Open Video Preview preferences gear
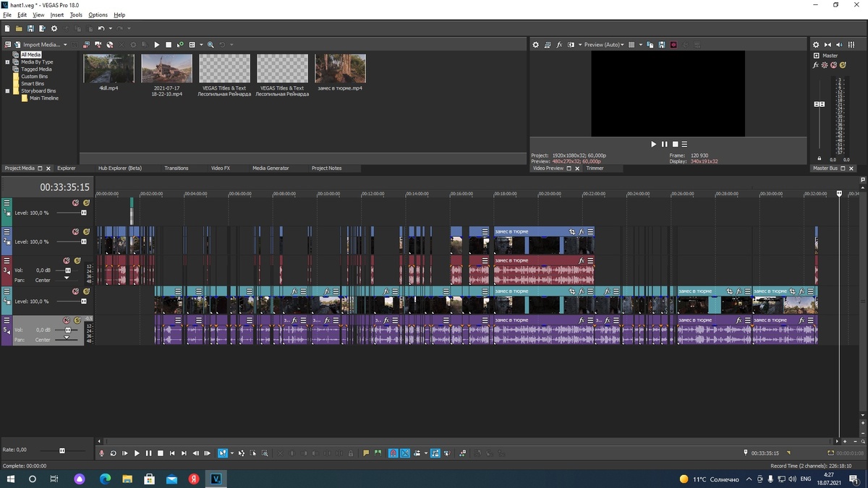Viewport: 868px width, 488px height. [536, 45]
